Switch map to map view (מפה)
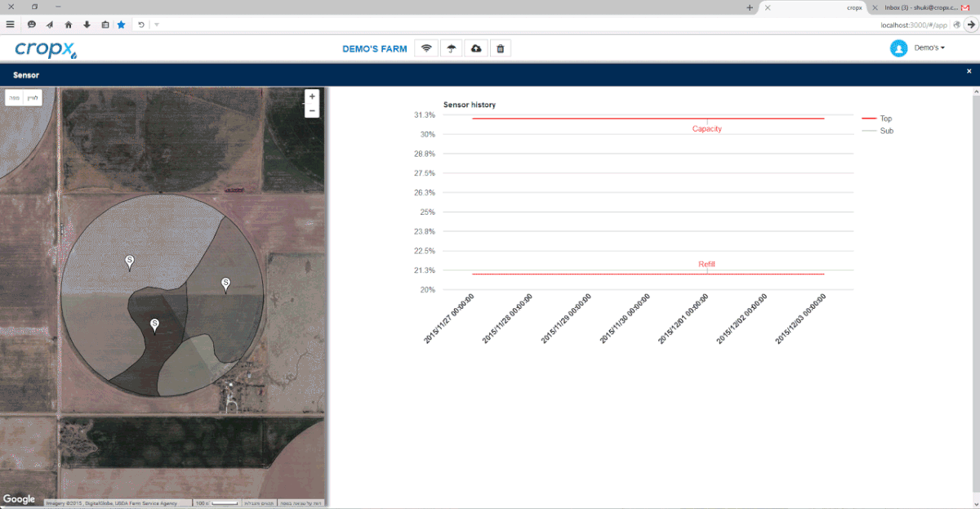 tap(14, 97)
